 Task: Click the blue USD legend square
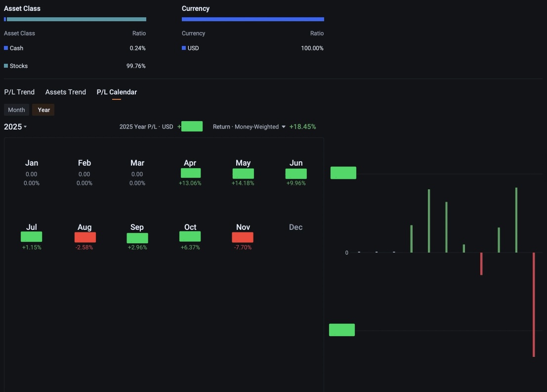pos(184,48)
